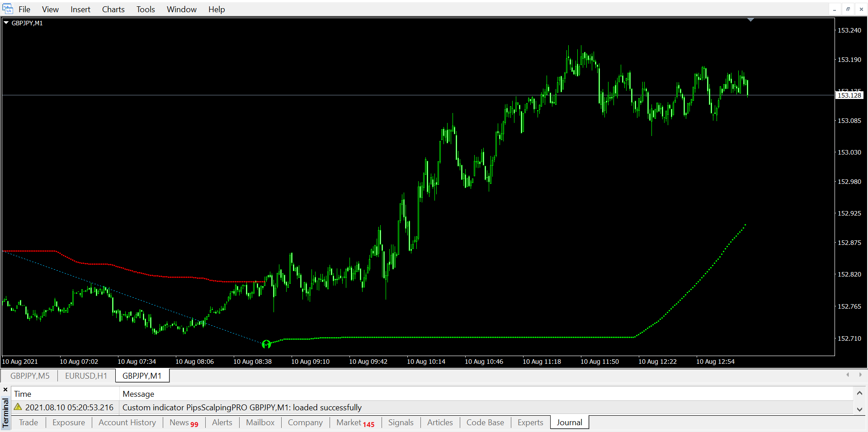The image size is (868, 432).
Task: Open the News tab in Terminal
Action: 184,423
